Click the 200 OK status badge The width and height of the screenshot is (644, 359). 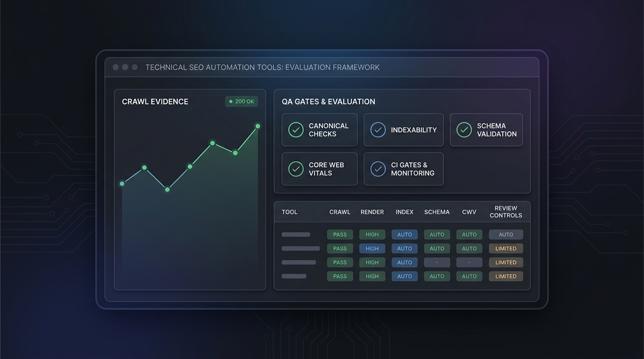click(x=241, y=101)
